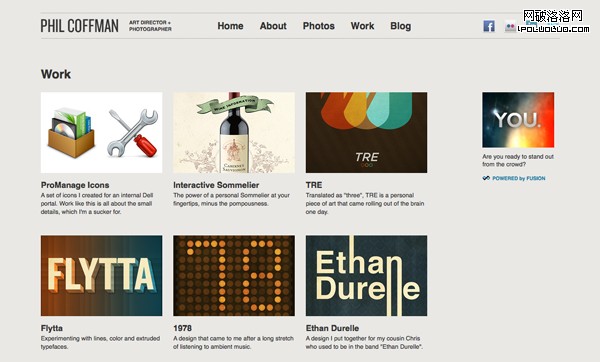Open the Ethan Durelle title link
Screen dimensions: 600x362
[332, 328]
